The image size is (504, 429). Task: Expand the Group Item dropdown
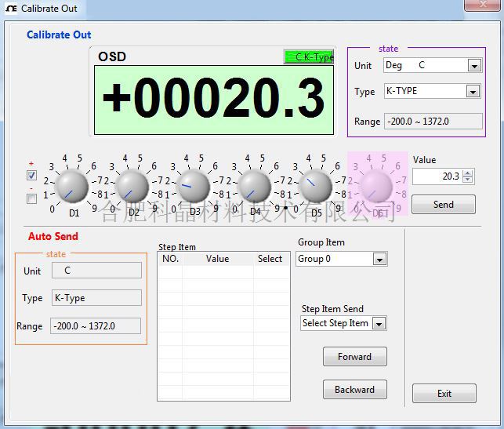(x=379, y=260)
